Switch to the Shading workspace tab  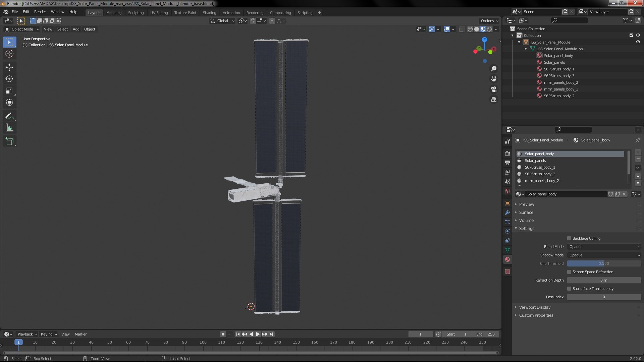(209, 13)
